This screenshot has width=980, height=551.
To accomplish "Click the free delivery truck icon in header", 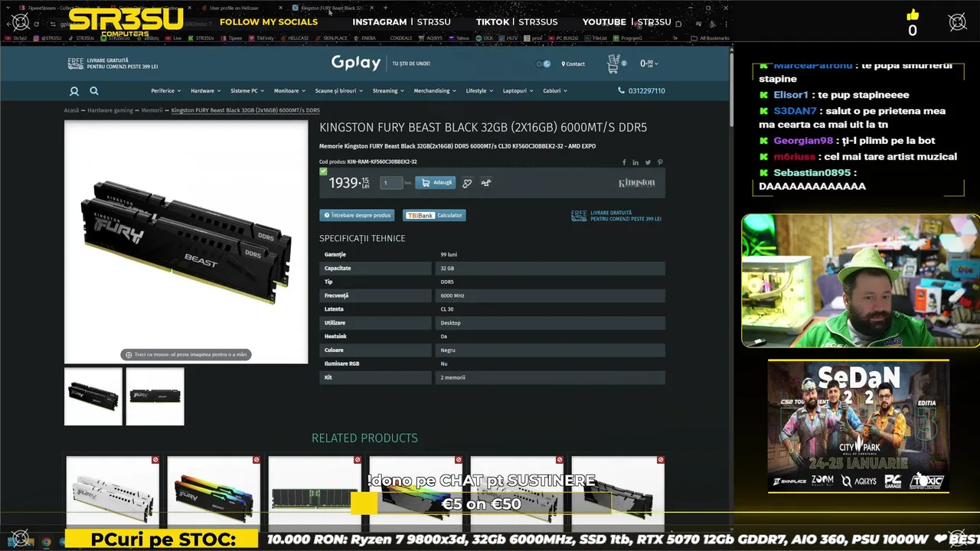I will point(75,64).
